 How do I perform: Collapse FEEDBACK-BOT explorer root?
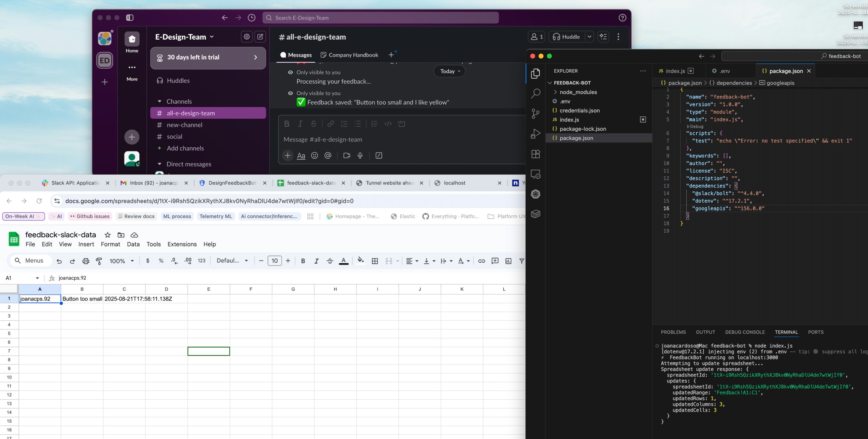click(x=572, y=83)
